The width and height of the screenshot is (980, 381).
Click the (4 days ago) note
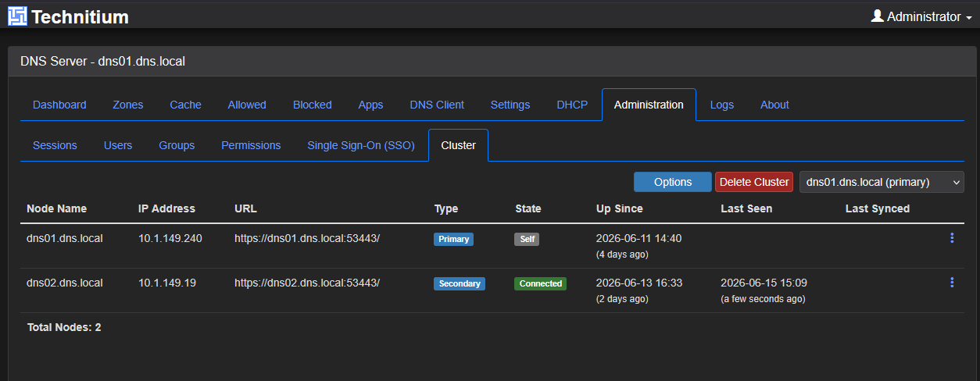(622, 255)
